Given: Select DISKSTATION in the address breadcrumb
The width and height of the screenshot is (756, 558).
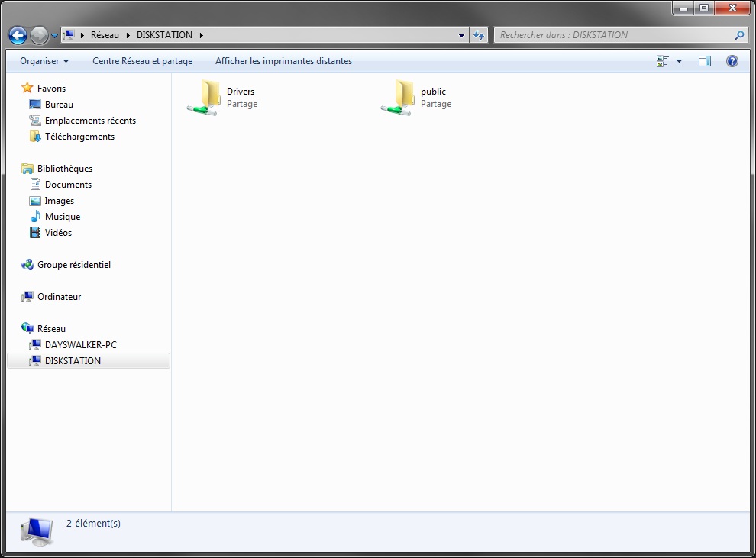Looking at the screenshot, I should click(164, 35).
